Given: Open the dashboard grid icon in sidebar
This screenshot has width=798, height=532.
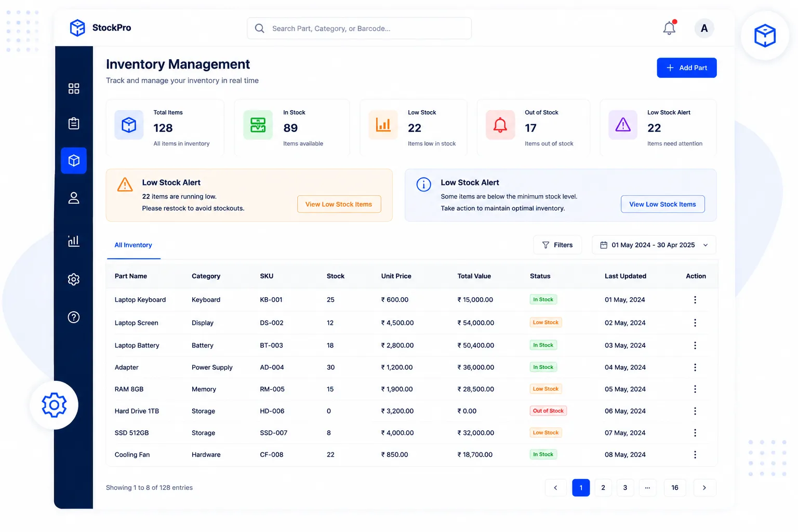Looking at the screenshot, I should [74, 88].
